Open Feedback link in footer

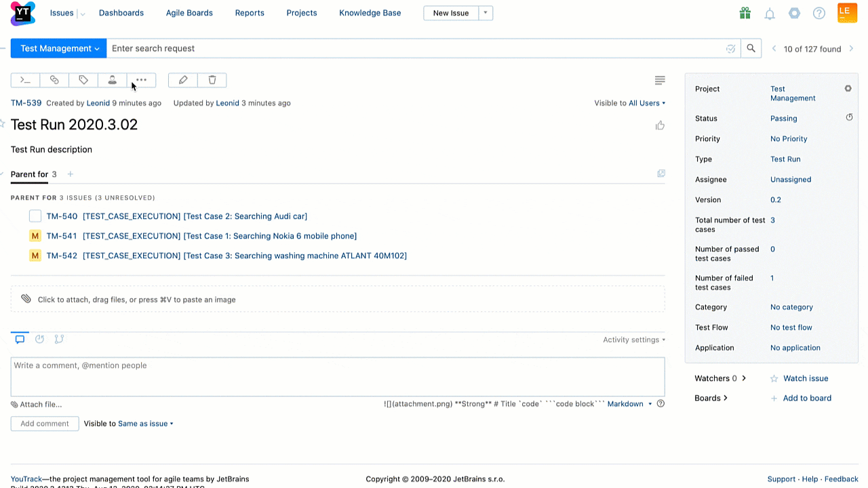point(842,479)
